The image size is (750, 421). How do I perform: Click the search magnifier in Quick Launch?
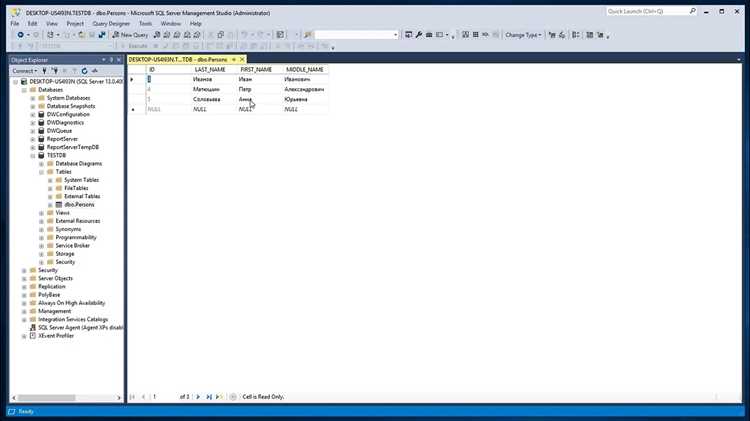tap(693, 11)
